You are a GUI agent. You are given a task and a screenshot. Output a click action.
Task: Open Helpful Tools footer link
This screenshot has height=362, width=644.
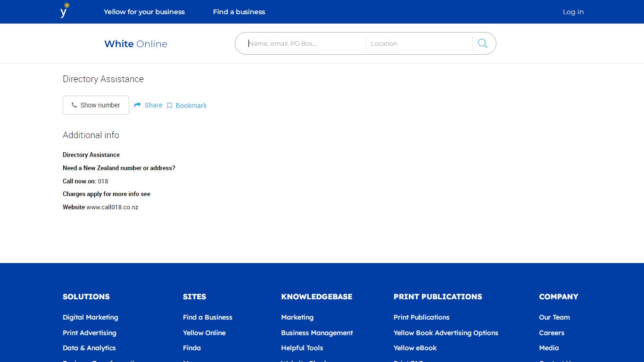pos(302,348)
